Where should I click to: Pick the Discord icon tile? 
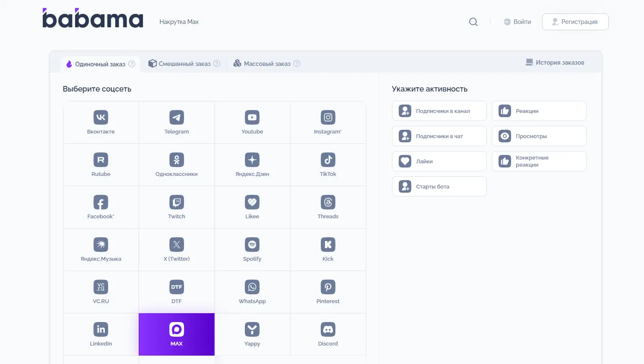[x=328, y=330]
